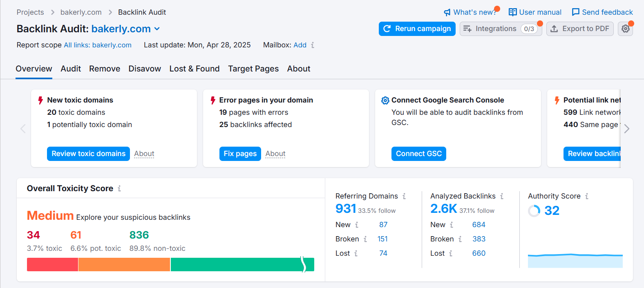
Task: Click info icon next to Analyzed Backlinks Broken
Action: [x=460, y=239]
